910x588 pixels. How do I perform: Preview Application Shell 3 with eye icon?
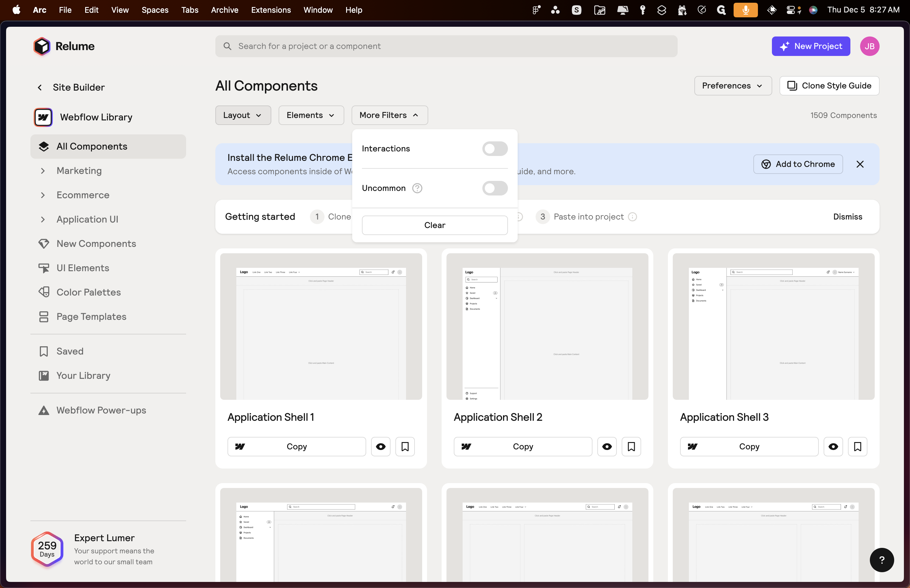[833, 446]
